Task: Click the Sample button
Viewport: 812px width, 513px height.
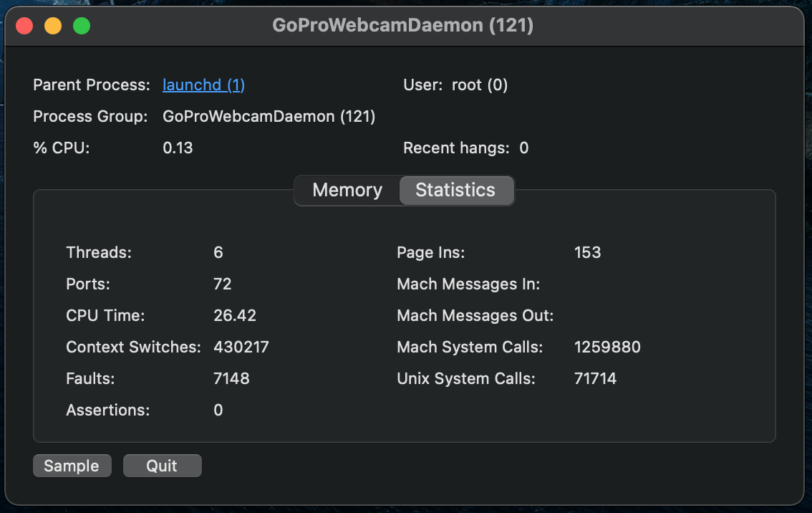Action: 72,466
